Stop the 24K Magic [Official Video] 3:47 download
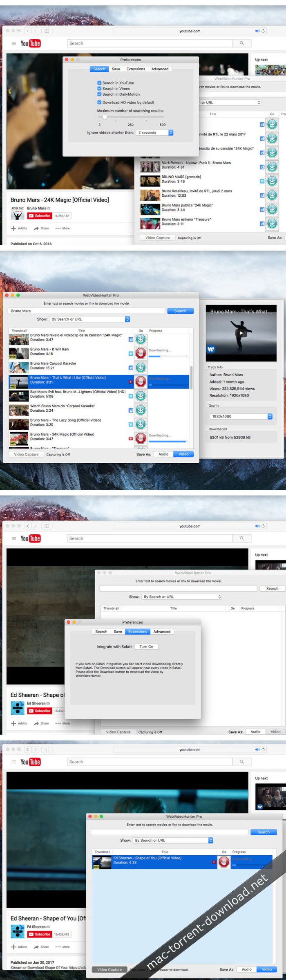 (141, 438)
